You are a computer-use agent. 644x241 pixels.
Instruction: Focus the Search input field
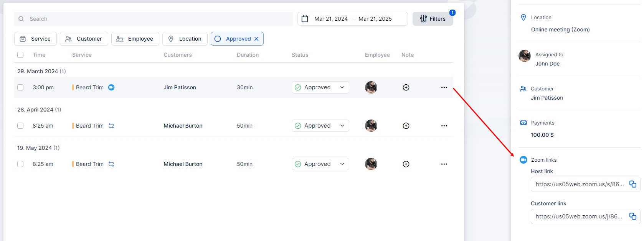click(154, 19)
